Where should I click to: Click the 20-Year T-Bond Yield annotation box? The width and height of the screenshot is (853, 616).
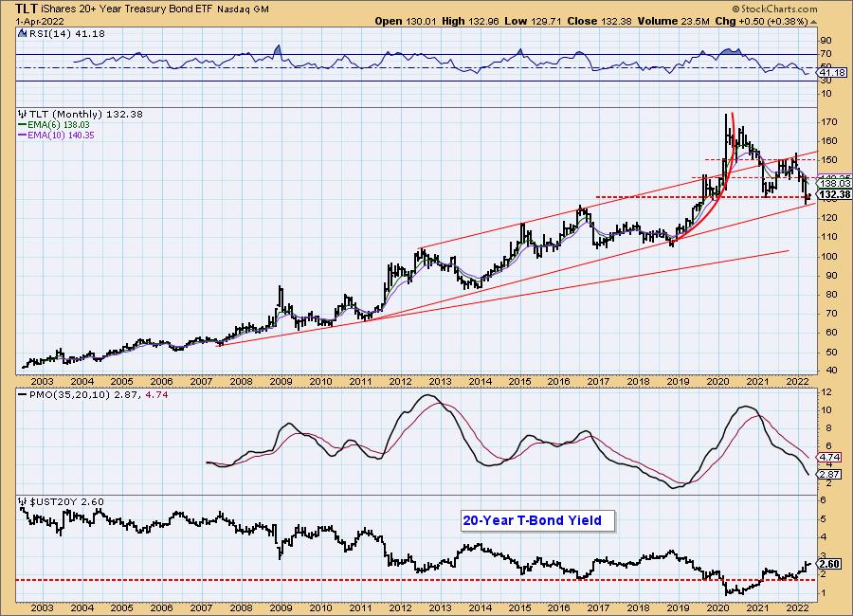click(537, 520)
